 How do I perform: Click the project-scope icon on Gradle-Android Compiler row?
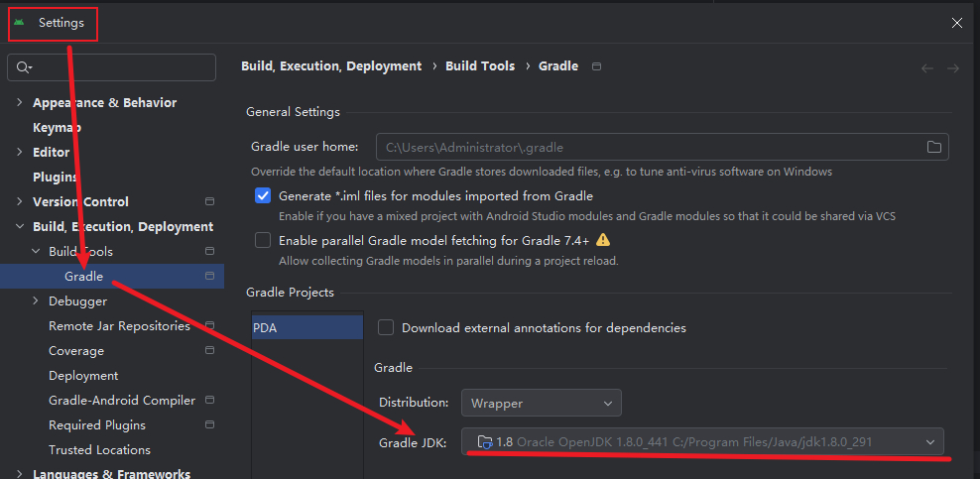point(210,400)
